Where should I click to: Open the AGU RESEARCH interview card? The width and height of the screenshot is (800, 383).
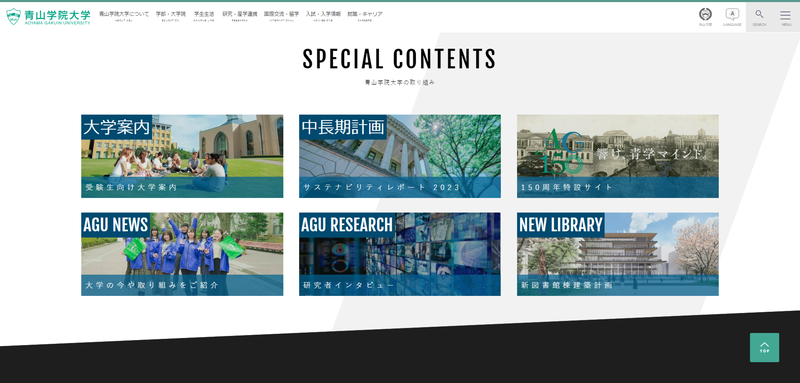[400, 254]
